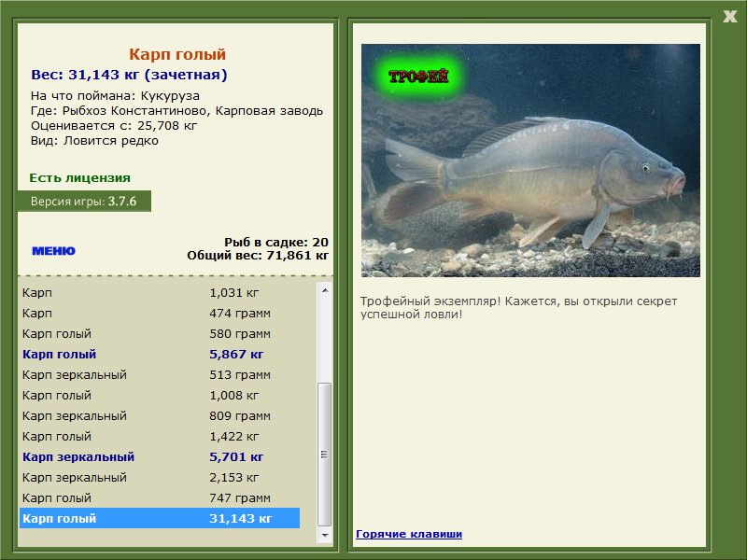The width and height of the screenshot is (747, 560).
Task: Click the highlighted Карп голый 31,143 кг row
Action: (x=160, y=518)
